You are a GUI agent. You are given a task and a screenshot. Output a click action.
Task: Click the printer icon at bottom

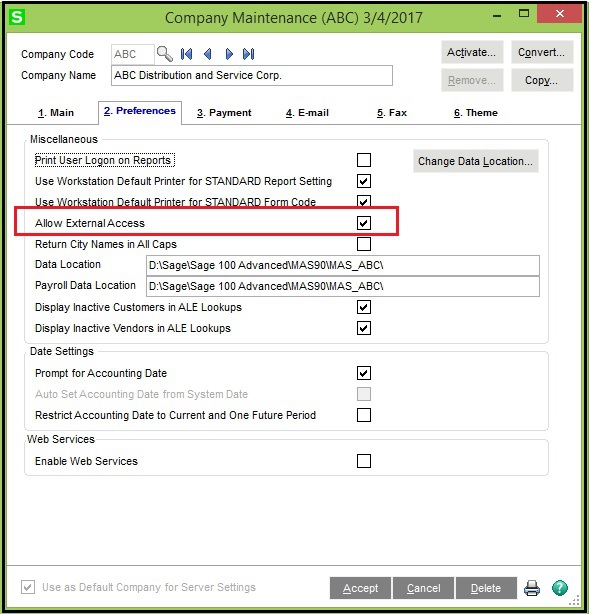(532, 588)
